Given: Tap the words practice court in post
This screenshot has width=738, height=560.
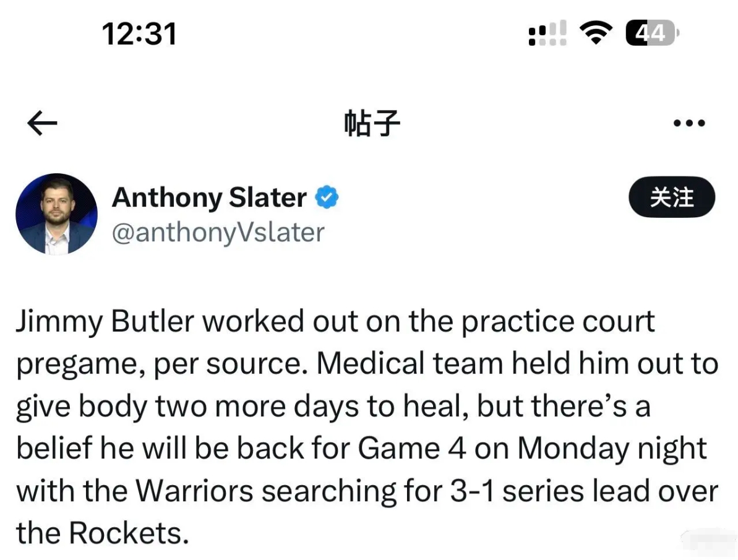Looking at the screenshot, I should (558, 322).
